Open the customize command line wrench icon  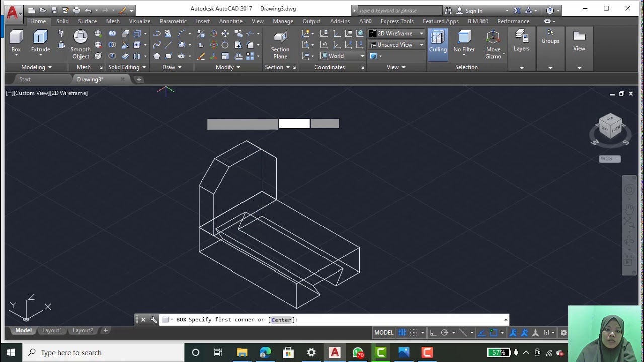[x=154, y=320]
